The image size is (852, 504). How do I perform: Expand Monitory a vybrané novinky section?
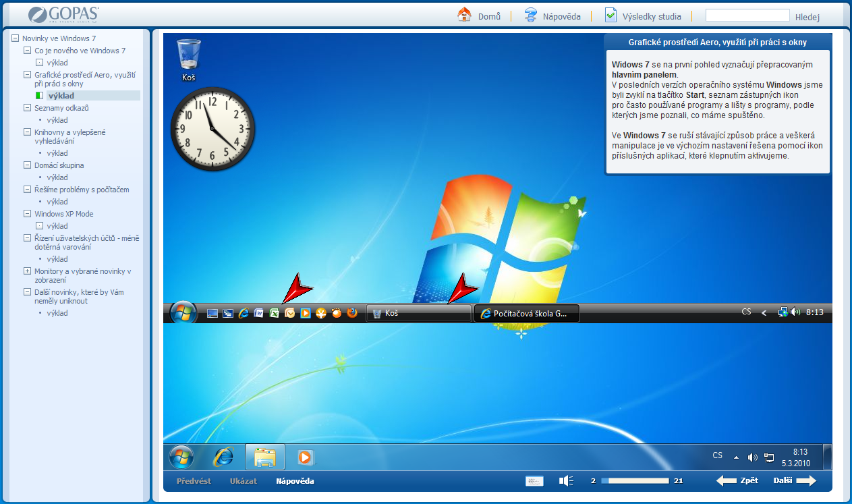(27, 271)
